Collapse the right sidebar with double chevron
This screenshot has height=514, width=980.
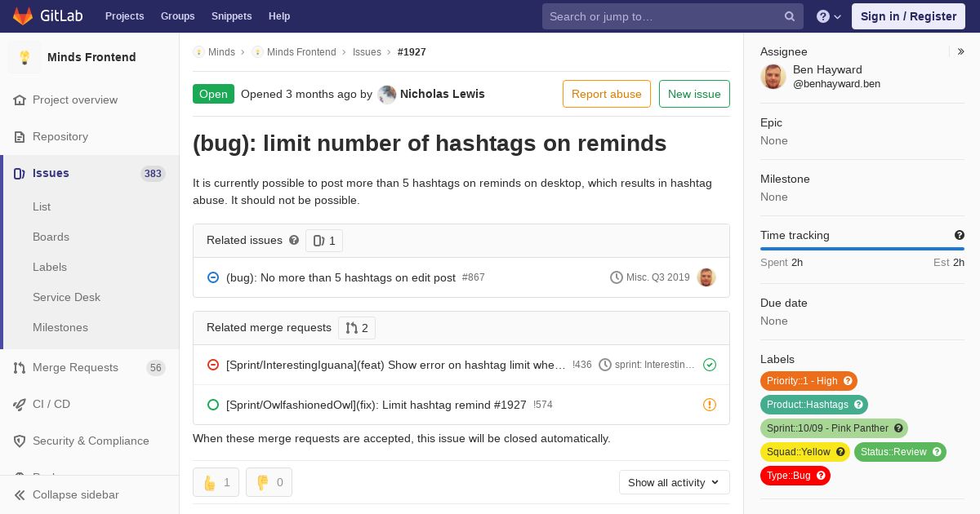tap(960, 51)
